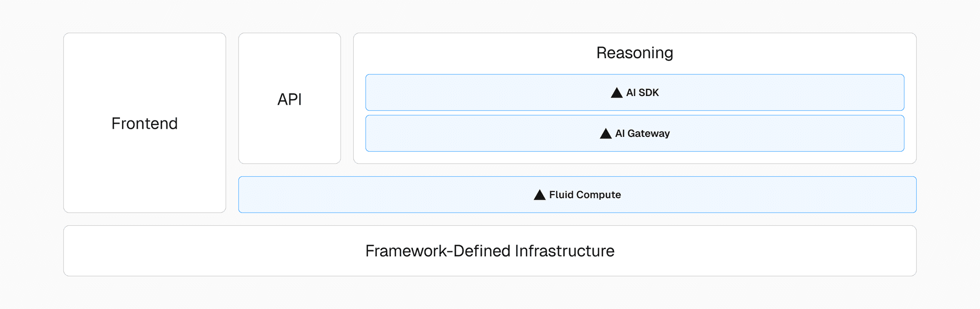This screenshot has width=980, height=309.
Task: Click the Reasoning heading
Action: point(634,53)
